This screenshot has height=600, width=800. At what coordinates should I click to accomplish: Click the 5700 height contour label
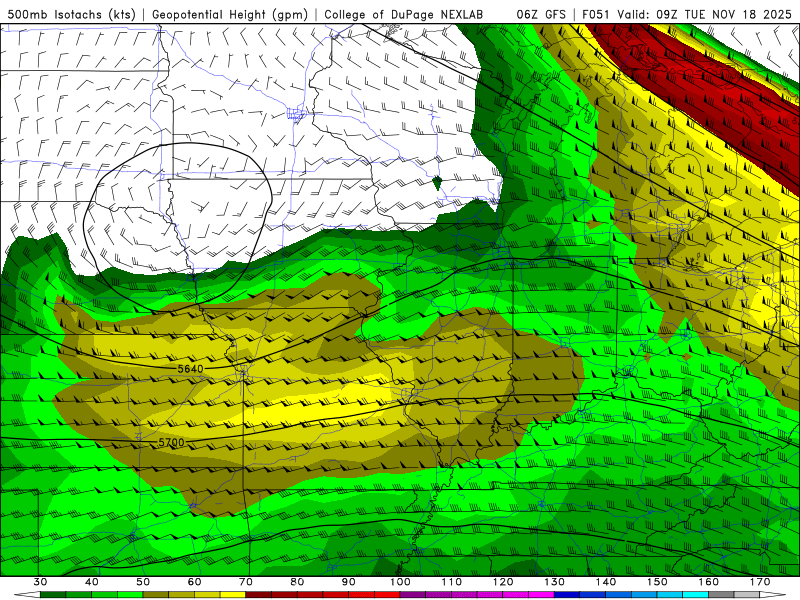[x=171, y=442]
